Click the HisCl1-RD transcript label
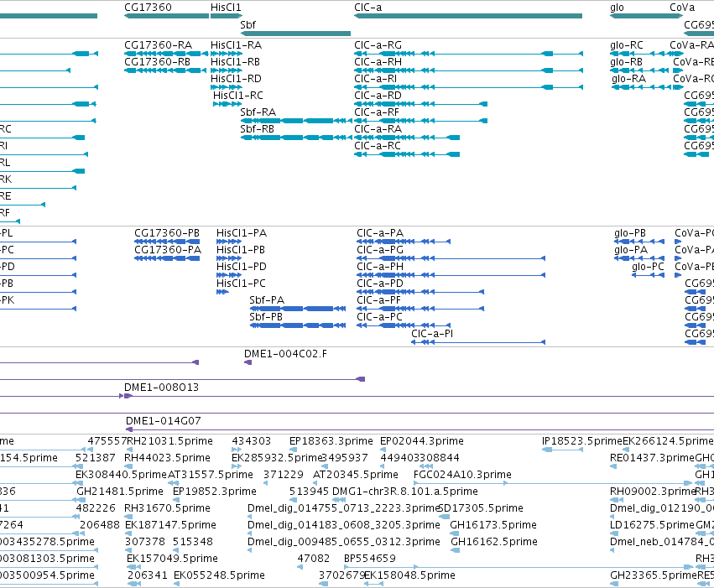Viewport: 714px width, 588px height. [236, 79]
